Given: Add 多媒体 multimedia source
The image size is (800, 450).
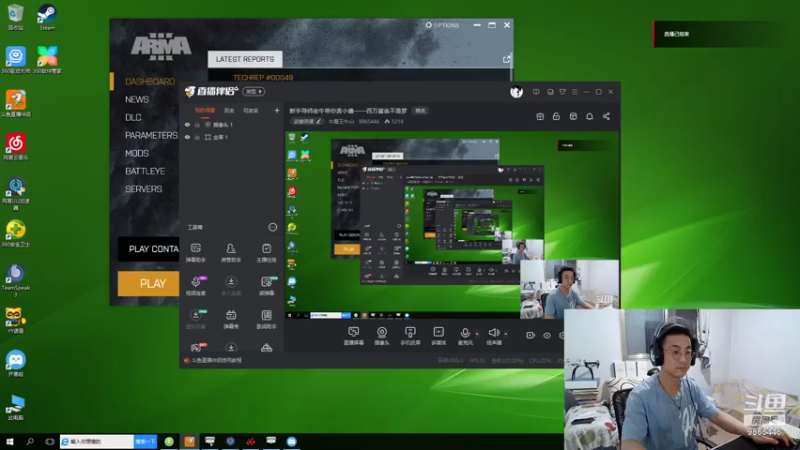Looking at the screenshot, I should [x=438, y=336].
